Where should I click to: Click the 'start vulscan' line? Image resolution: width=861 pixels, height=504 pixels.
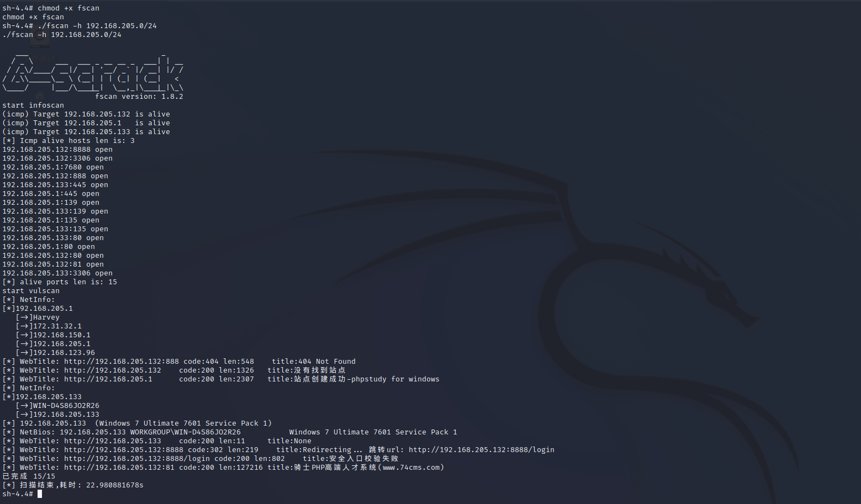(x=31, y=291)
